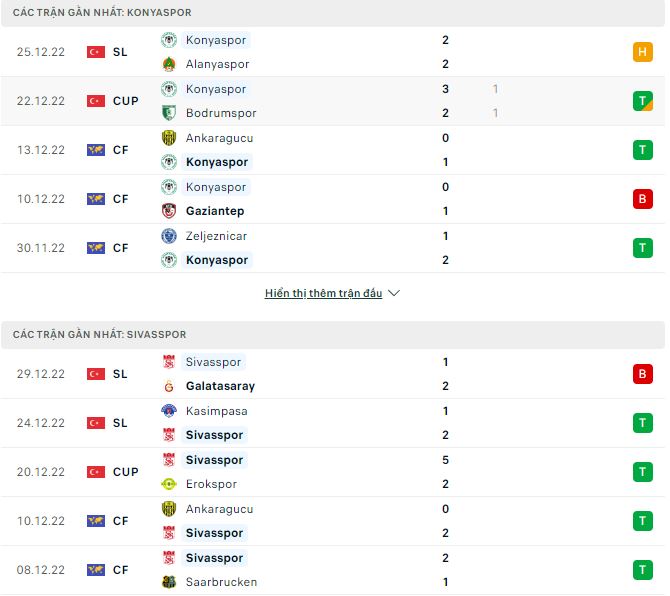Click the Saarbrucken team crest icon
Viewport: 670px width, 596px height.
tap(169, 582)
